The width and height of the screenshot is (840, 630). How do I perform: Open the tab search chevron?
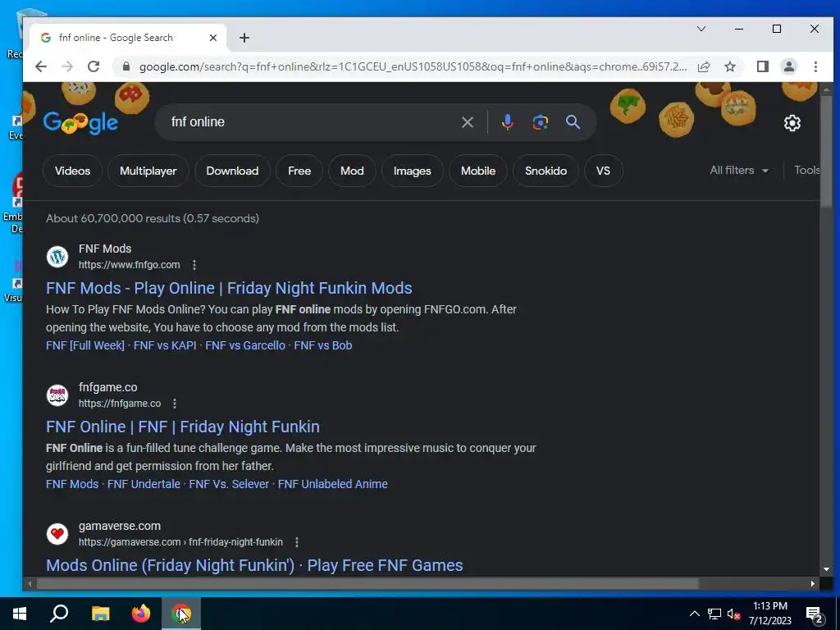click(x=701, y=29)
